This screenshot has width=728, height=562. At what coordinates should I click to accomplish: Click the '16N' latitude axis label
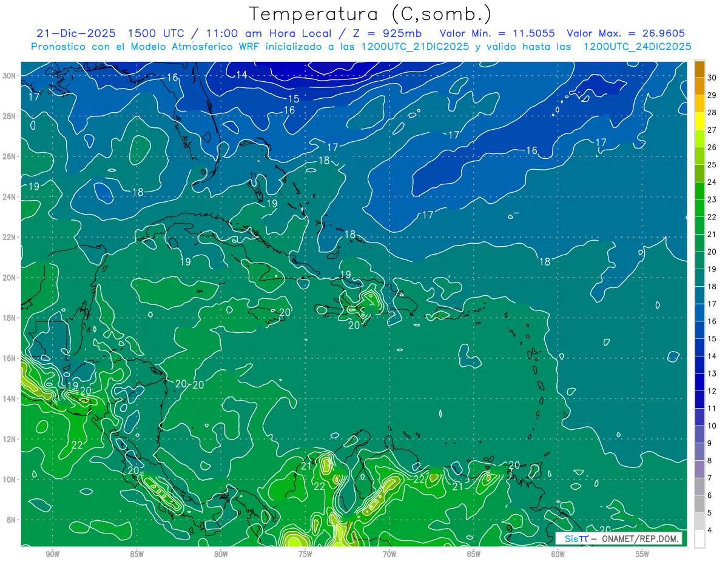click(x=10, y=358)
